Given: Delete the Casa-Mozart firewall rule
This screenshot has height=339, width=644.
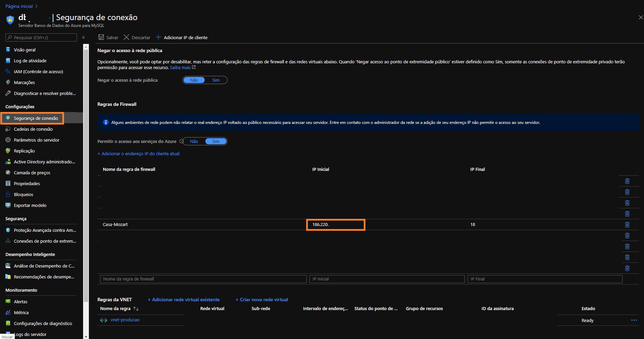Looking at the screenshot, I should click(627, 225).
